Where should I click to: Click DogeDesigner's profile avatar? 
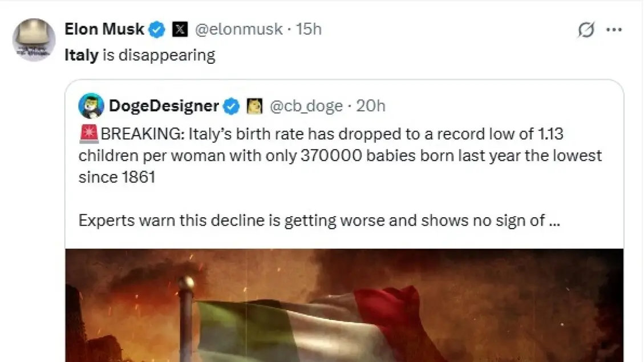(91, 106)
